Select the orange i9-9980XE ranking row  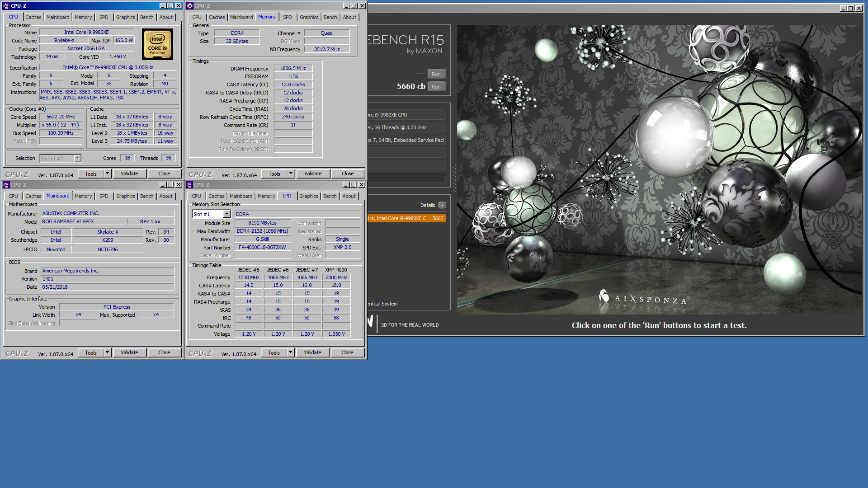coord(407,218)
